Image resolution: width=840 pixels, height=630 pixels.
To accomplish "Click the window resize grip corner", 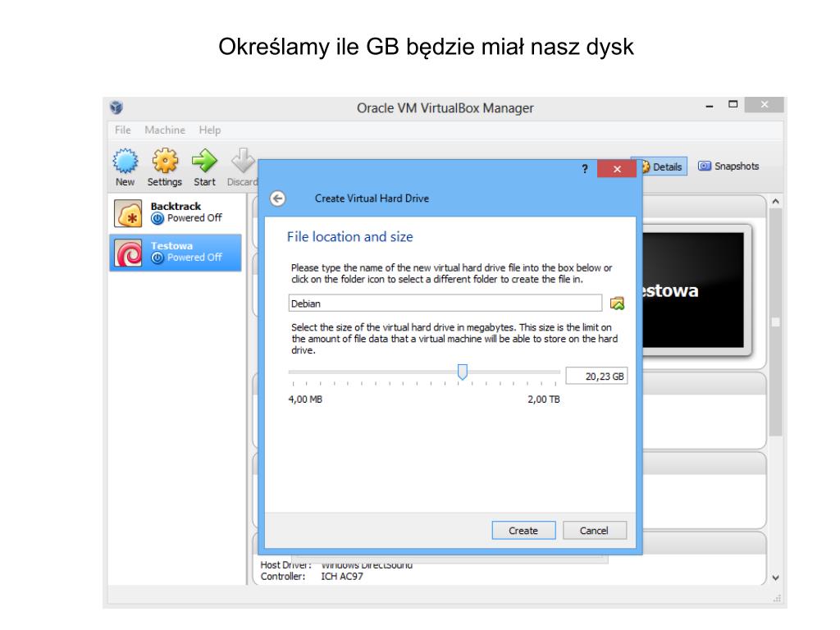I will (x=778, y=598).
